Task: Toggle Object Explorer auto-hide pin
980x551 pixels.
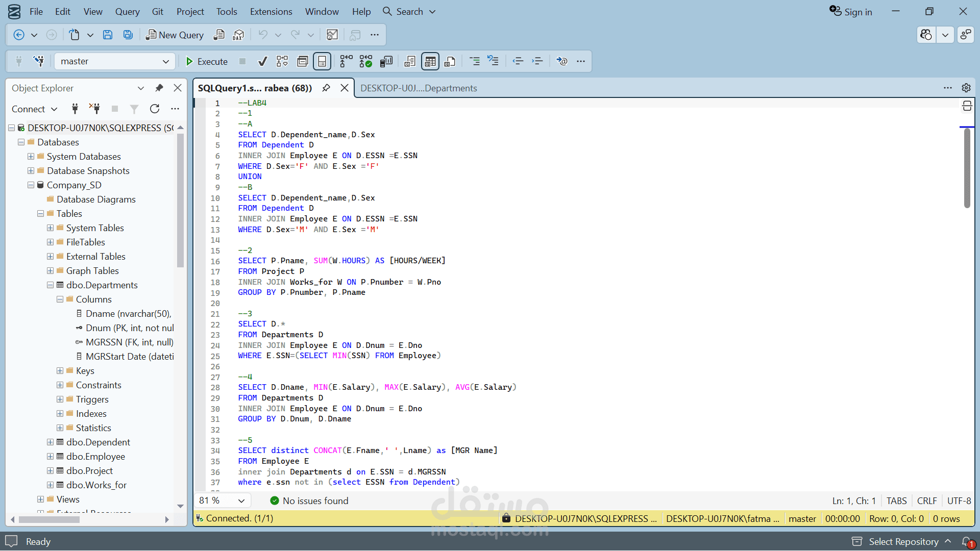Action: 159,88
